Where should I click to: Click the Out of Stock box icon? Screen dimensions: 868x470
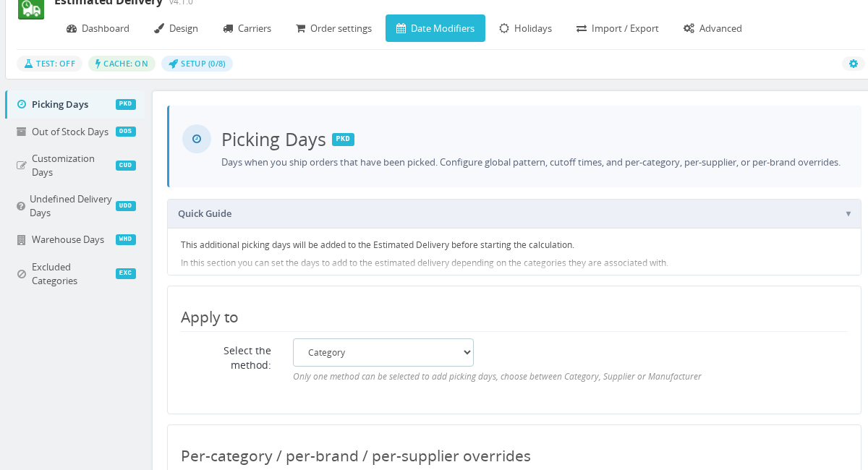click(x=22, y=132)
